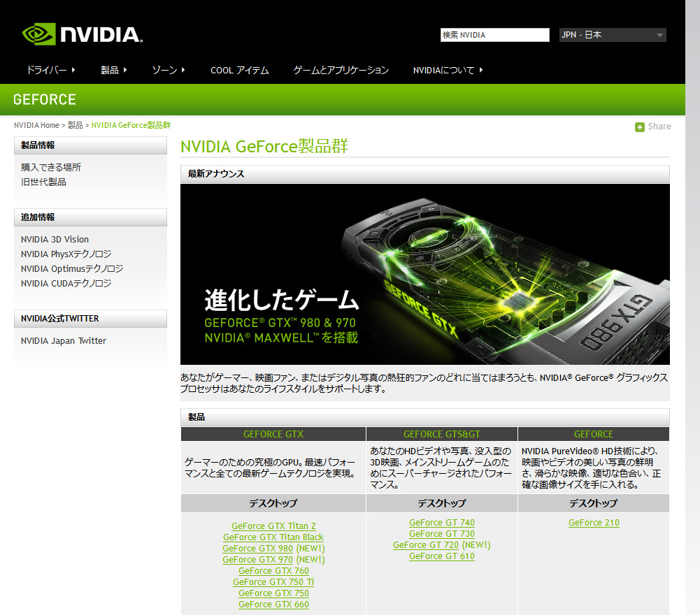Click the 製品 breadcrumb link

click(x=75, y=125)
